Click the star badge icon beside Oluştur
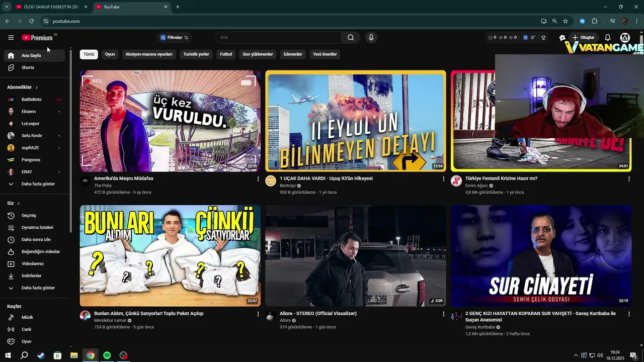This screenshot has width=644, height=362. pos(562,38)
